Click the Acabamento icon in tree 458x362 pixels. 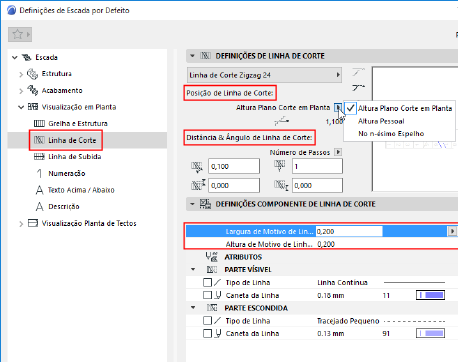click(x=32, y=90)
